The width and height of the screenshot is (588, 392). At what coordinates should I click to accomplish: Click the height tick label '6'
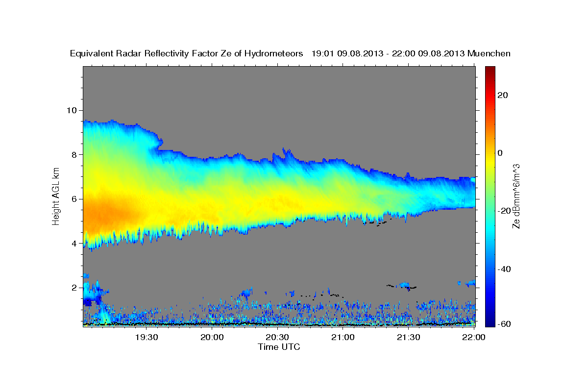(x=73, y=199)
